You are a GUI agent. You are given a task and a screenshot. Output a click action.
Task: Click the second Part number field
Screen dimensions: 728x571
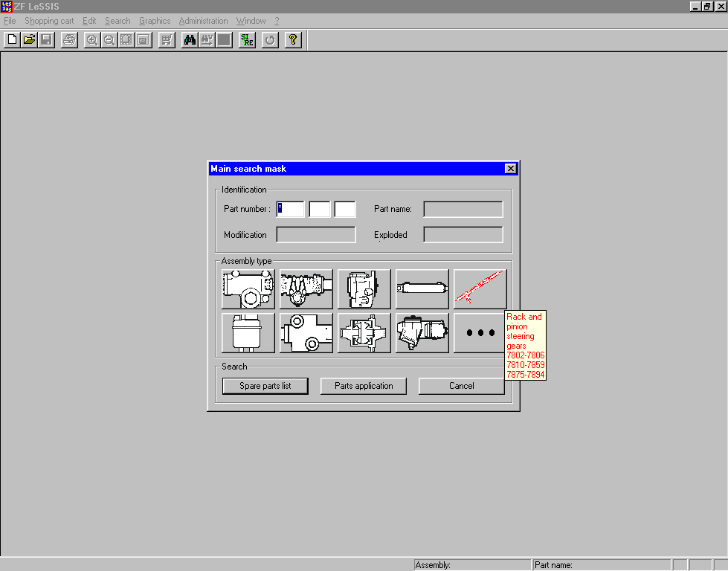(x=320, y=209)
